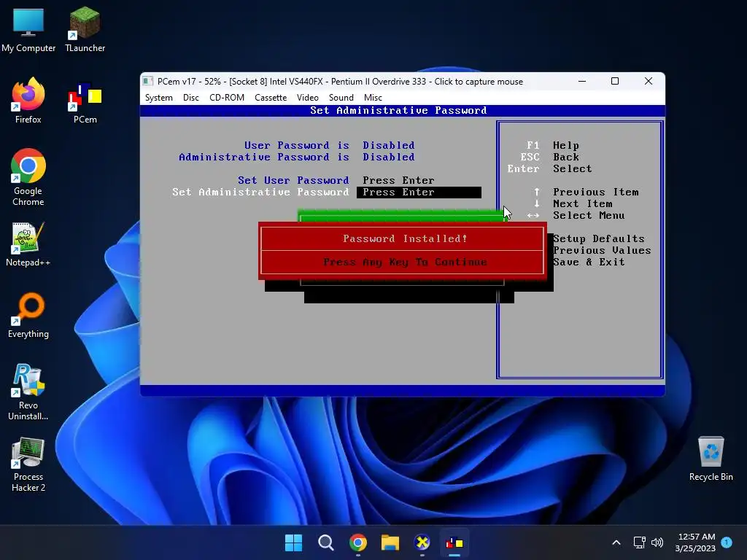747x560 pixels.
Task: Click the yellow X app taskbar icon
Action: coord(422,542)
